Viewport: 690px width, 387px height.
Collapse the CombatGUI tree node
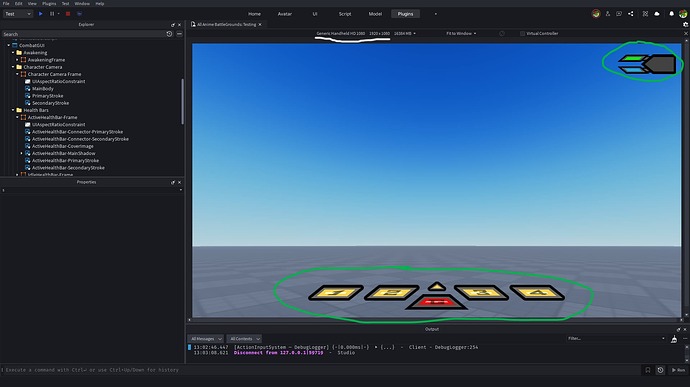tap(8, 45)
